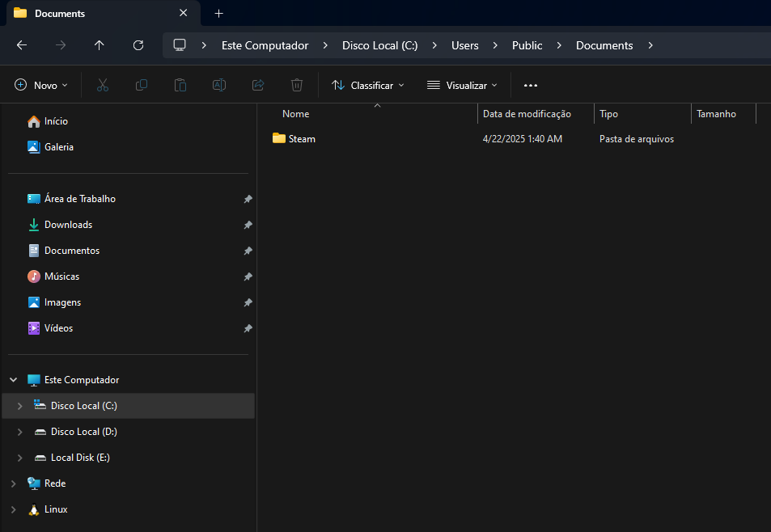
Task: Click the Cut scissors icon in toolbar
Action: (x=103, y=85)
